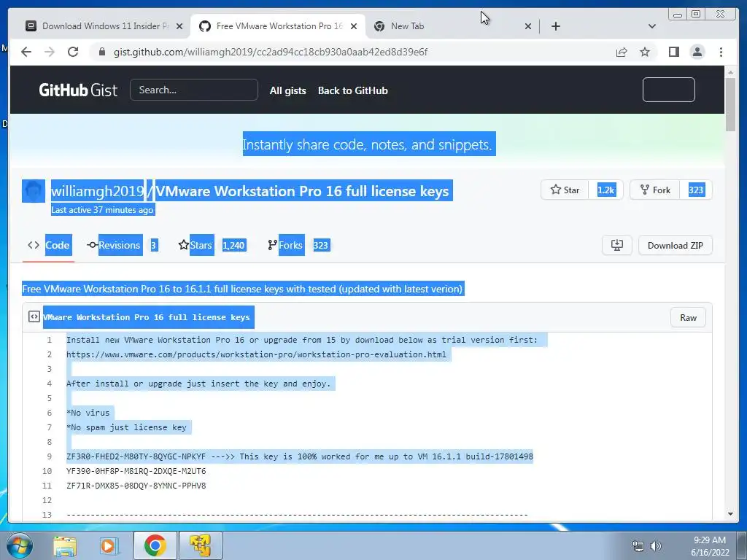View the Raw file

(x=688, y=318)
